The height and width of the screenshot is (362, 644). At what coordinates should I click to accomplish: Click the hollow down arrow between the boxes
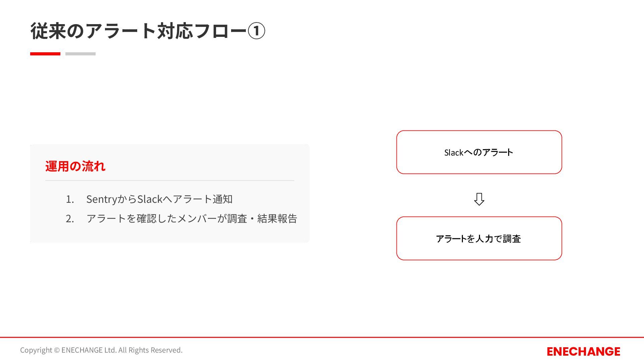(x=479, y=199)
